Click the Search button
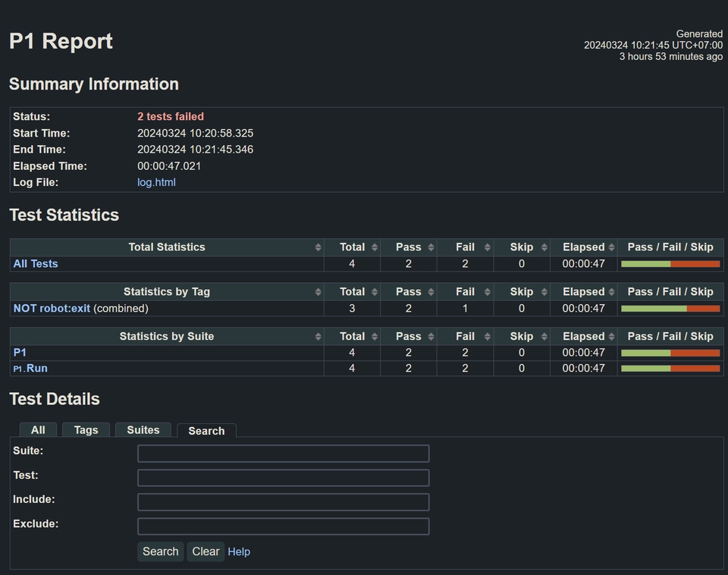The height and width of the screenshot is (575, 728). (x=161, y=551)
